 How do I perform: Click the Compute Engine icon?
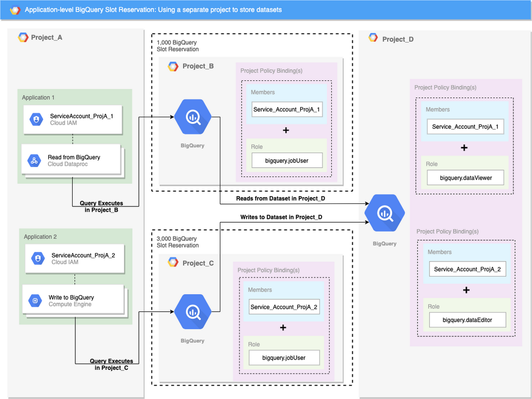click(35, 301)
